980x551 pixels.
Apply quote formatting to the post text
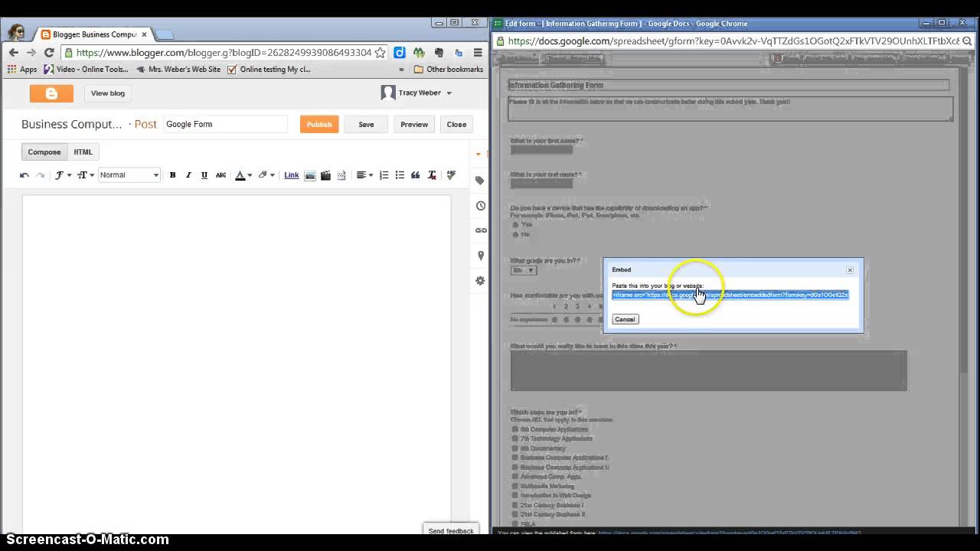416,175
